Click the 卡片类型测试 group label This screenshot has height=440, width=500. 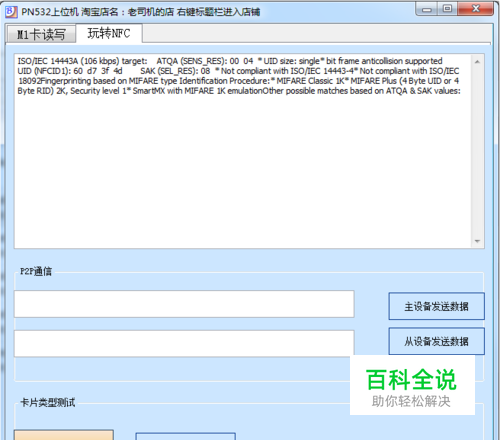(48, 403)
